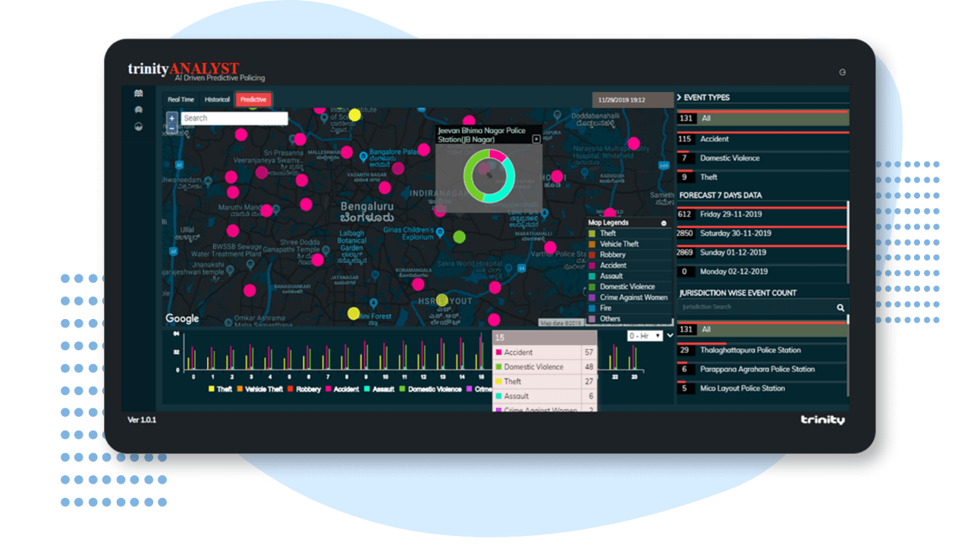Select the Accident event type row
The height and width of the screenshot is (548, 980).
[x=762, y=139]
